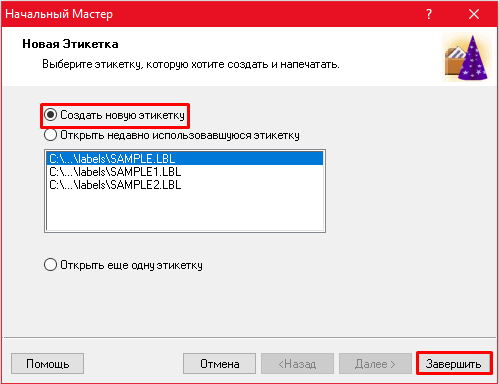The width and height of the screenshot is (499, 384).
Task: Select the "Открыть еще одну этикетку" radio button
Action: [50, 265]
